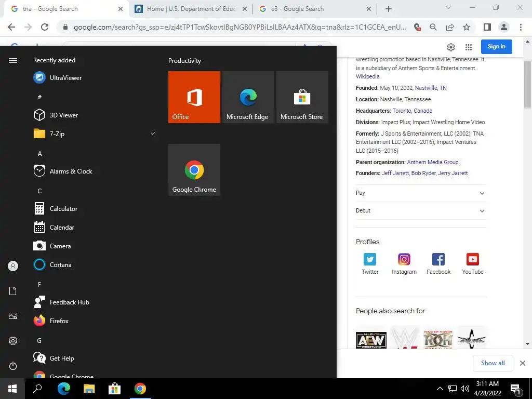Open Google quick settings gear
This screenshot has width=532, height=399.
451,47
